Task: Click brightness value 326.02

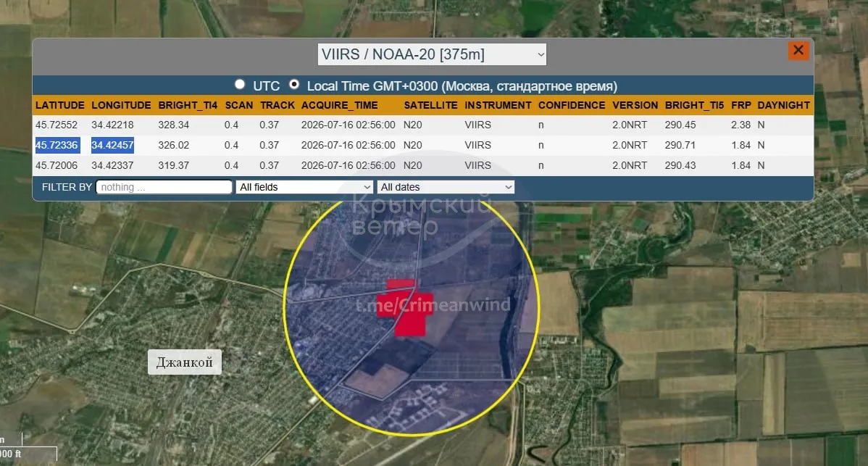Action: pos(173,145)
